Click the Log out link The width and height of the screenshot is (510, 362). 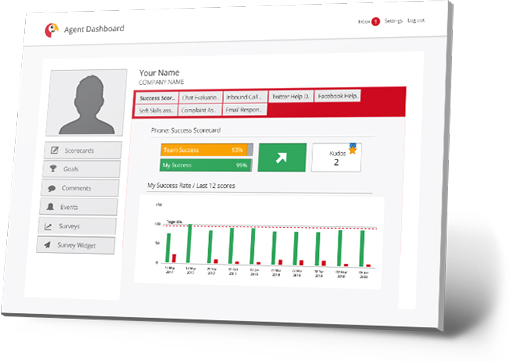pos(416,21)
